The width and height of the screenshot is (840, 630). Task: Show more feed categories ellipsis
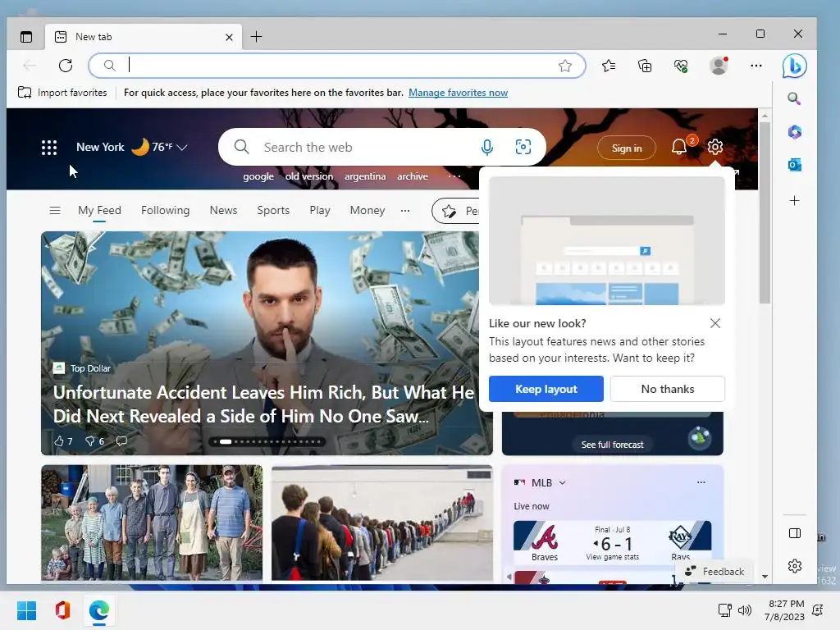click(x=405, y=211)
